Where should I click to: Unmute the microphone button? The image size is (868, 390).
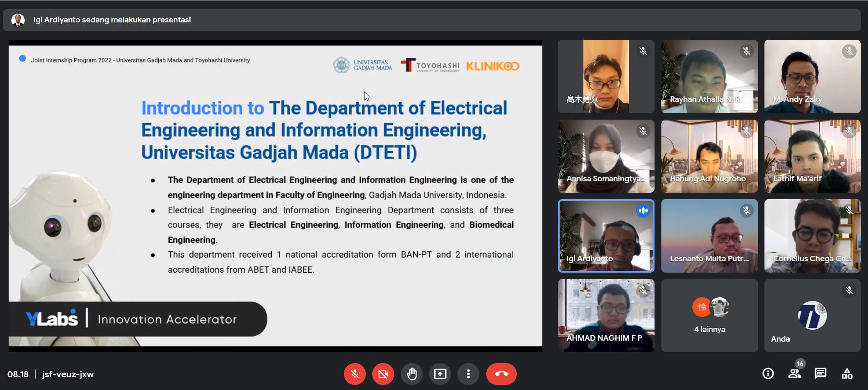pos(355,374)
